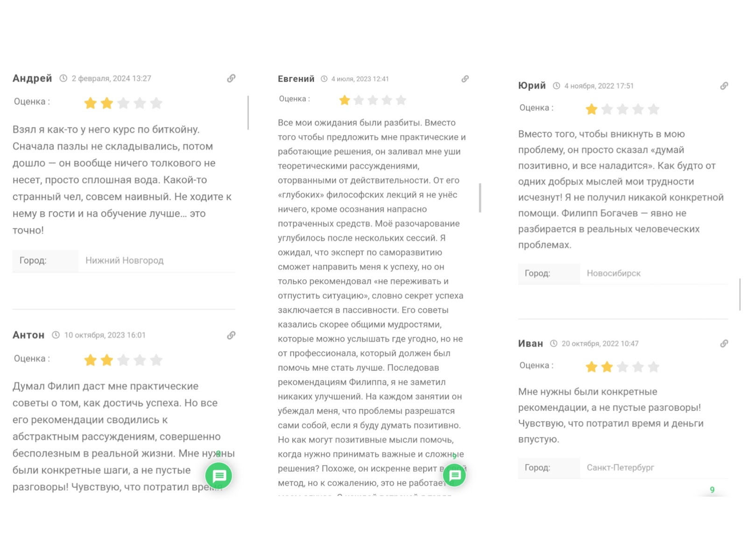Click the date 4 июля, 2023 12:41
This screenshot has height=560, width=747.
click(x=360, y=79)
